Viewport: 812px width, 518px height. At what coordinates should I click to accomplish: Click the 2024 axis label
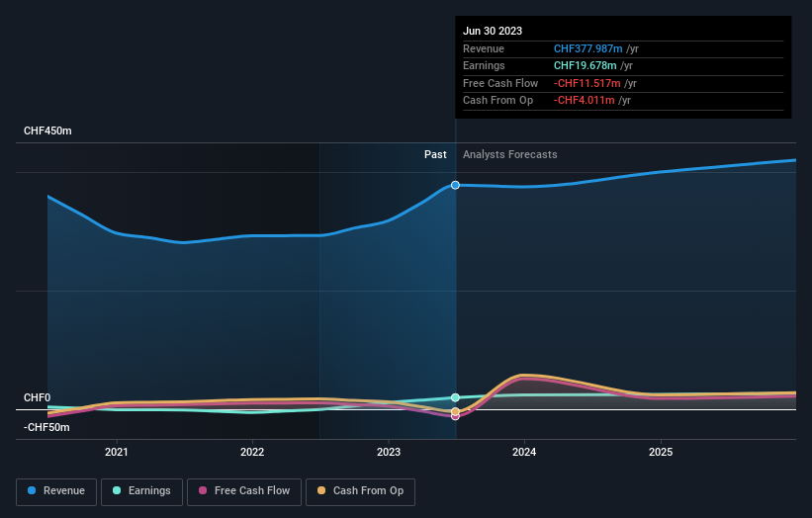coord(524,452)
